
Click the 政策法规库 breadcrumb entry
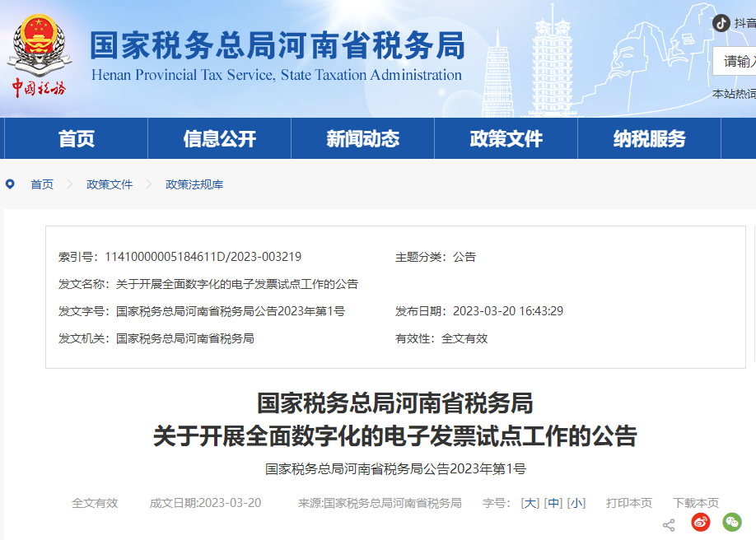click(194, 184)
